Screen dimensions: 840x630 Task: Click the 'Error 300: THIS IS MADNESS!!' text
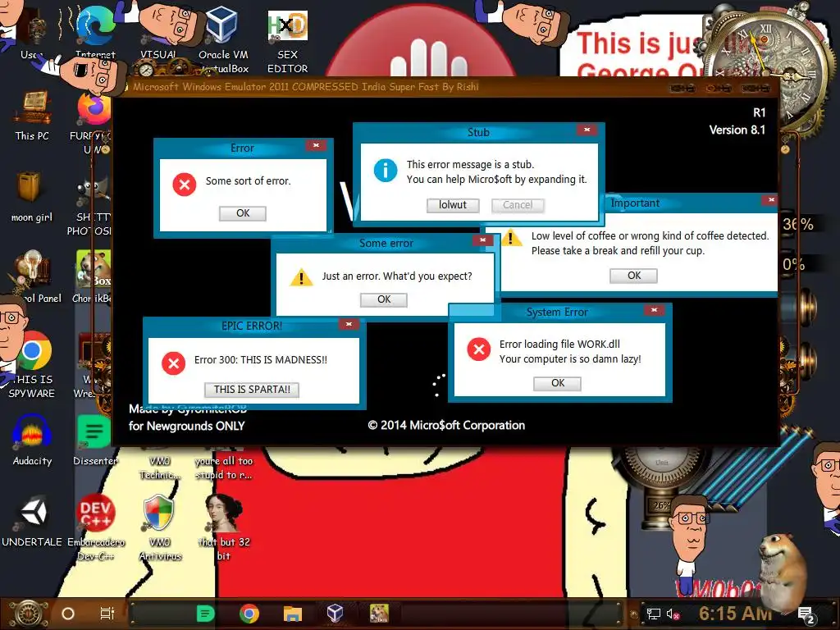pos(260,360)
